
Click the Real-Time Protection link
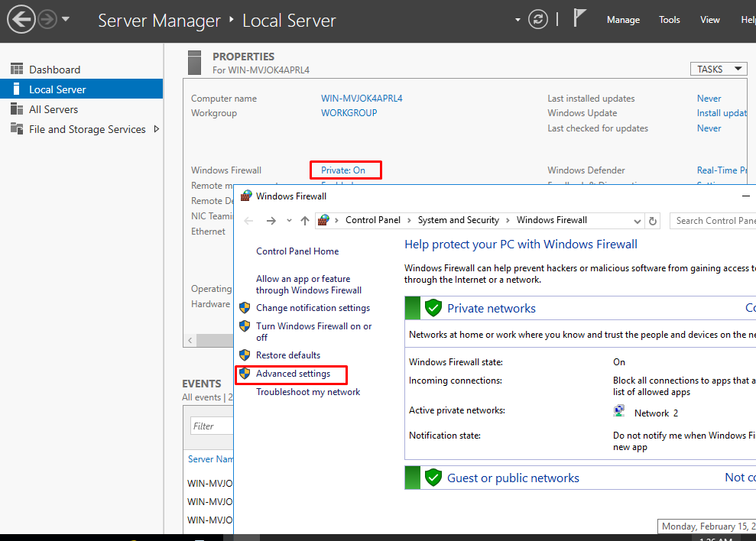(x=722, y=170)
